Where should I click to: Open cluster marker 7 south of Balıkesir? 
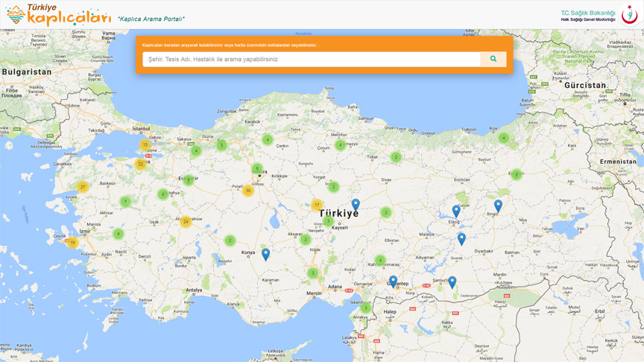click(125, 202)
